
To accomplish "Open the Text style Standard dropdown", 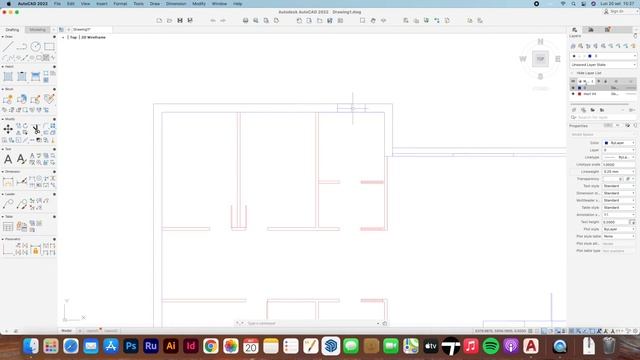I will [x=619, y=186].
